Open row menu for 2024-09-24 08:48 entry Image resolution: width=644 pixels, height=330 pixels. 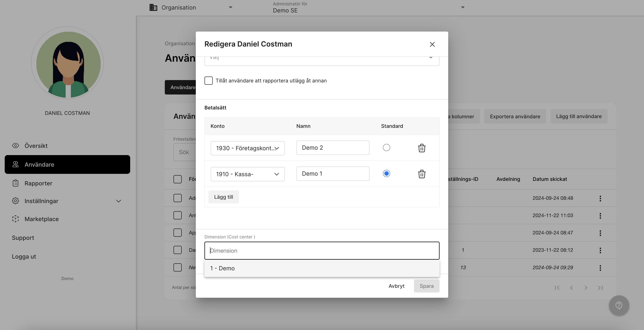click(600, 198)
